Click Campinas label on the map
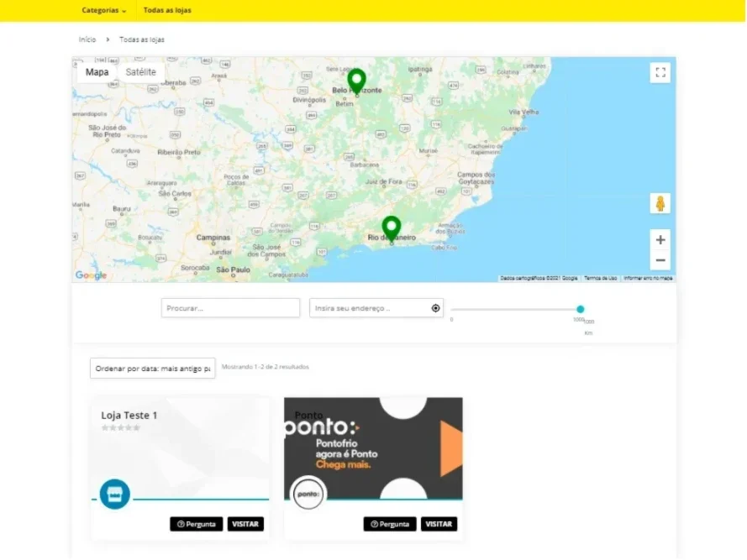747x560 pixels. pyautogui.click(x=213, y=237)
